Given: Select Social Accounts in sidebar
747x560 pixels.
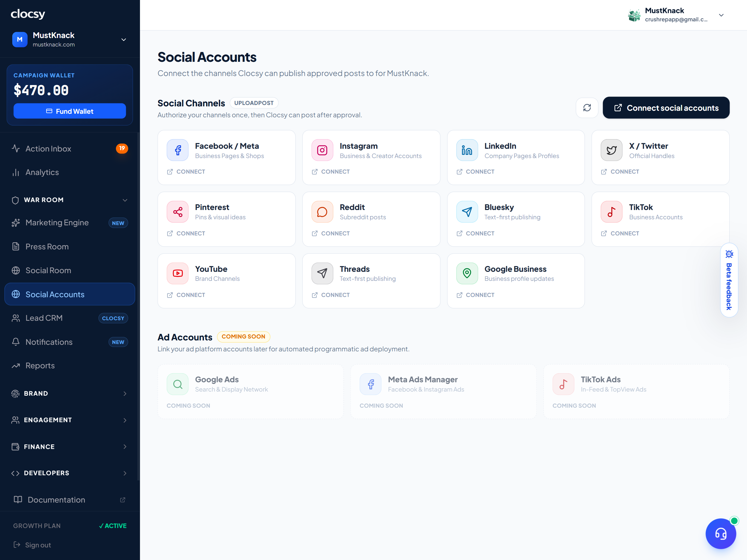Looking at the screenshot, I should [69, 294].
